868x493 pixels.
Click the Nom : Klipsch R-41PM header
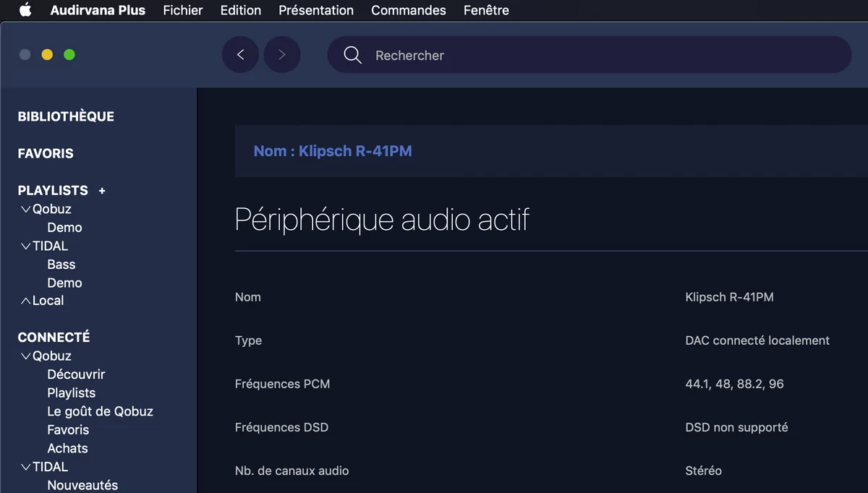pos(333,151)
